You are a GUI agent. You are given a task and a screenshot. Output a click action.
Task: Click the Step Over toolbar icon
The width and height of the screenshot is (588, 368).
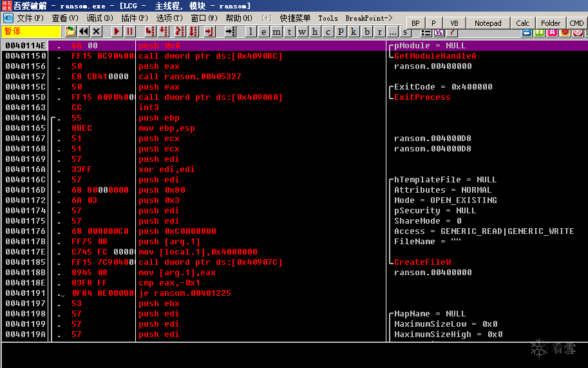point(164,32)
